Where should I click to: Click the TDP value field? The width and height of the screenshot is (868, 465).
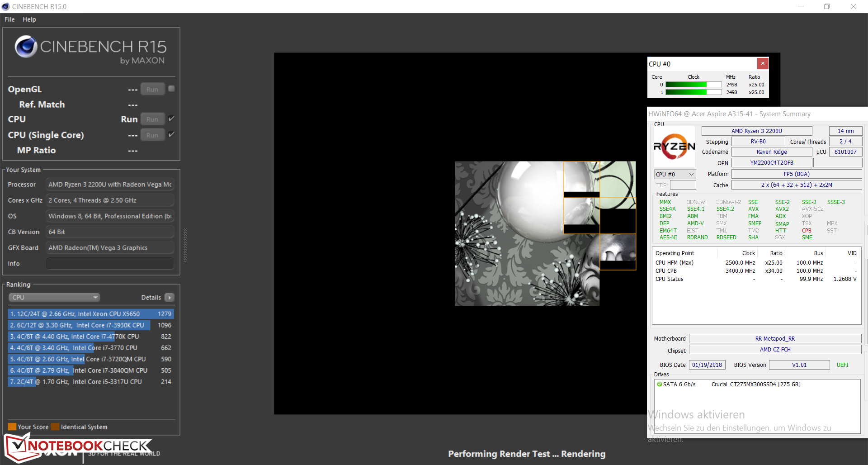click(683, 185)
